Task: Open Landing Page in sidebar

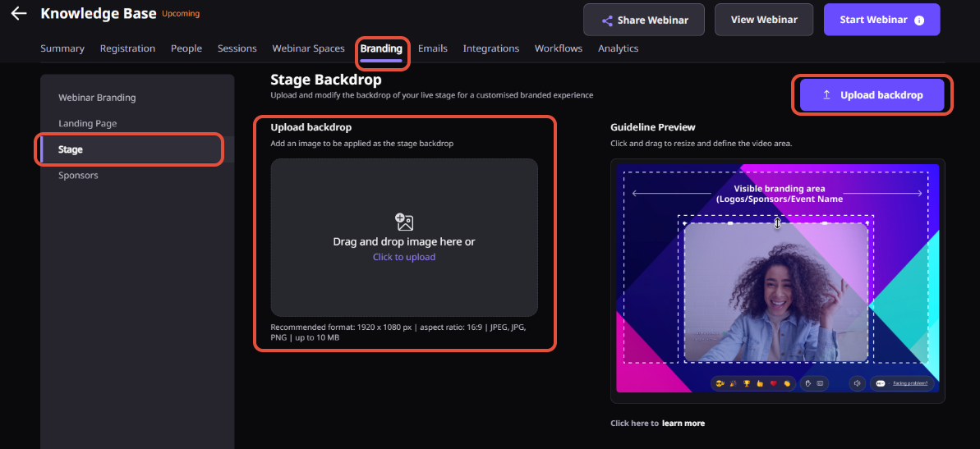Action: click(88, 124)
